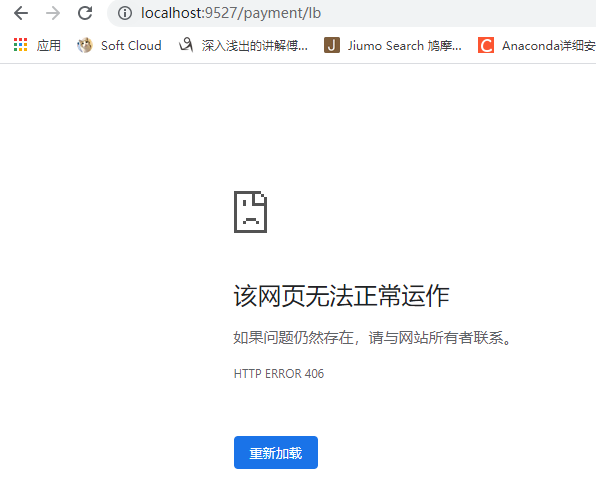Screen dimensions: 596x487
Task: Click the 重新加载 reload button
Action: point(276,452)
